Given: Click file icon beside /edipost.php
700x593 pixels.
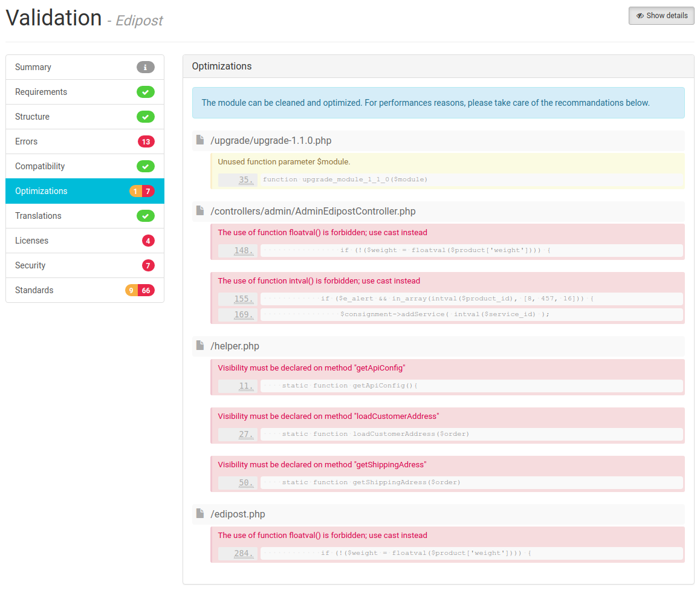Looking at the screenshot, I should pos(200,513).
